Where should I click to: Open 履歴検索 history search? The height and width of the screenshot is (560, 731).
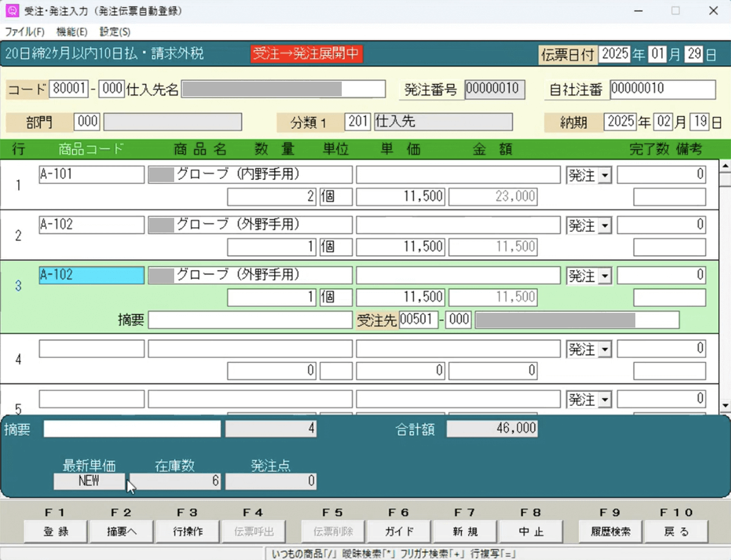click(x=611, y=531)
